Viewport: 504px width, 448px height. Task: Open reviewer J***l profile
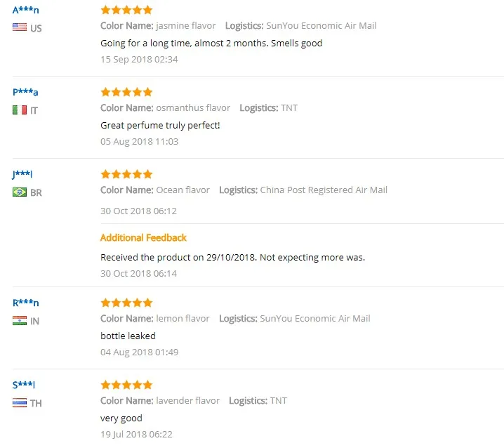point(22,175)
